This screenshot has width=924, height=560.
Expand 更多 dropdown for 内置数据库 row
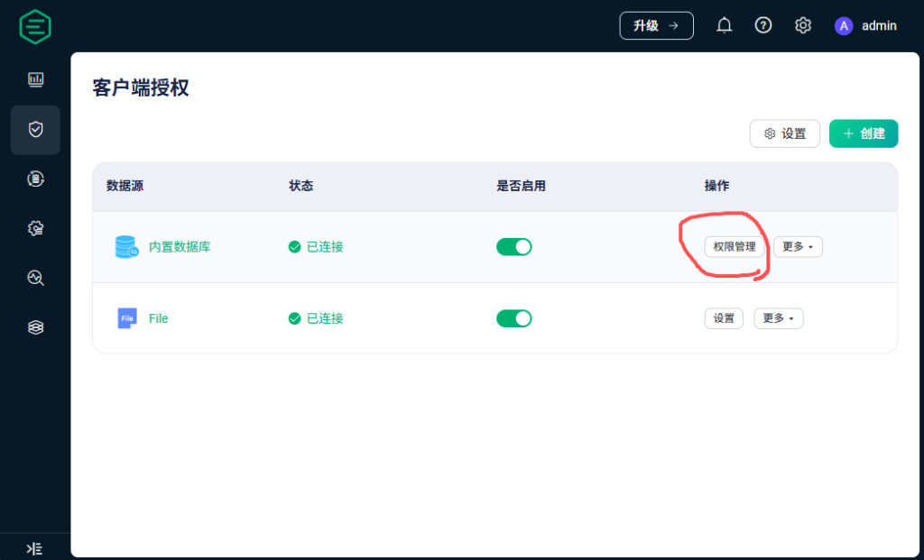(798, 247)
